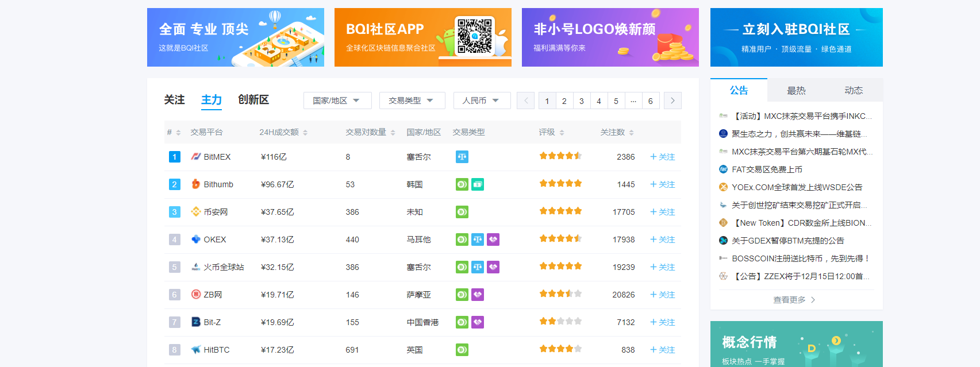Screen dimensions: 980x367
Task: Go to next page arrow in pagination
Action: point(672,101)
